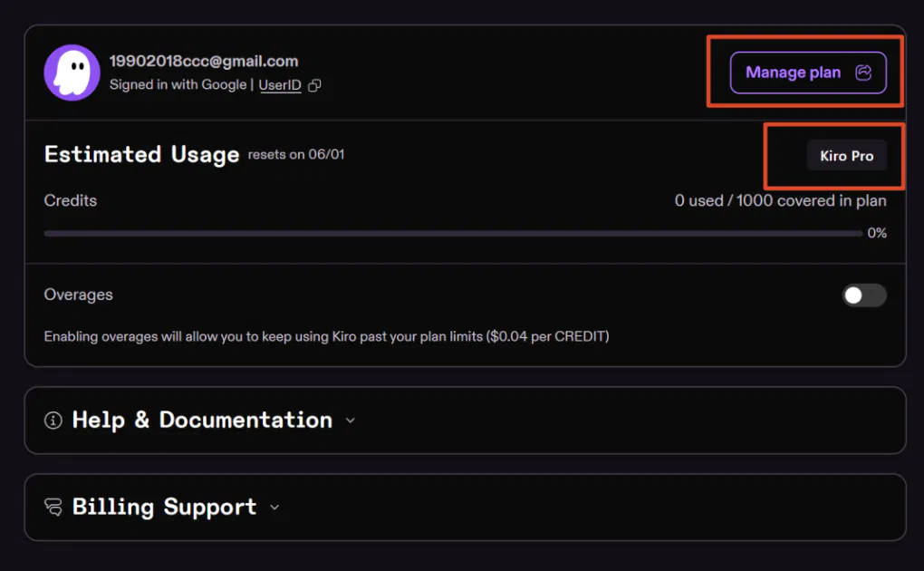Screen dimensions: 924x571
Task: Click the Estimated Usage heading
Action: tap(142, 155)
